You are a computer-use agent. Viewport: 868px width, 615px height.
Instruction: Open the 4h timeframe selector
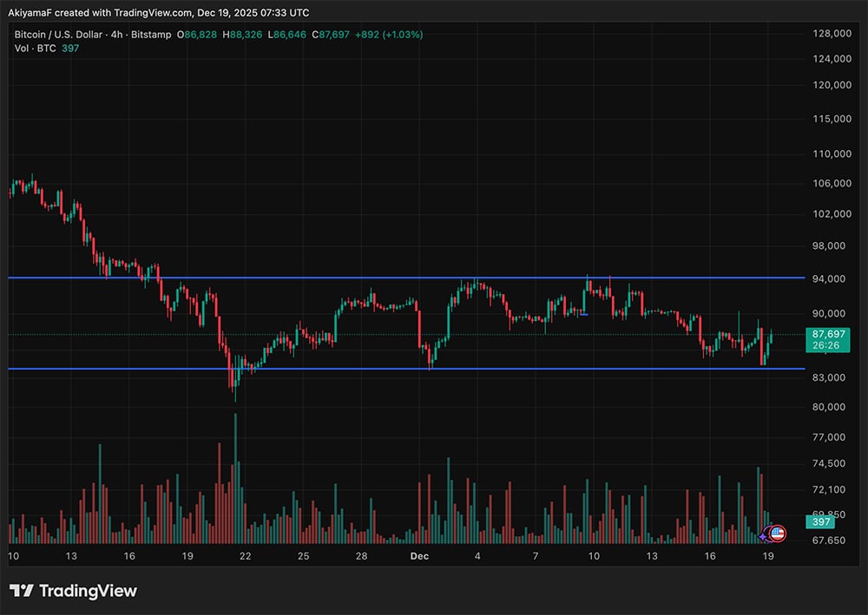point(115,35)
